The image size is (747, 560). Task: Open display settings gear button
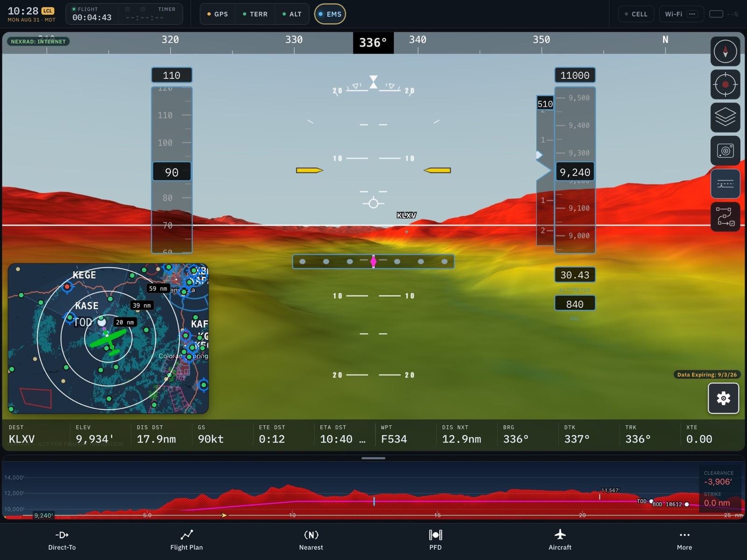pos(723,398)
